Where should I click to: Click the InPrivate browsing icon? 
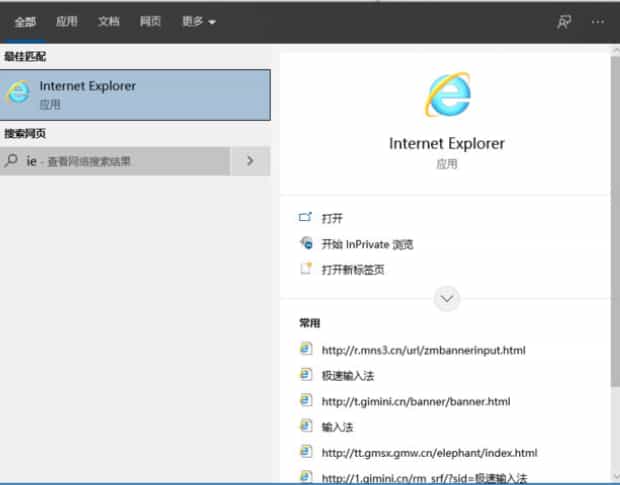pos(306,243)
